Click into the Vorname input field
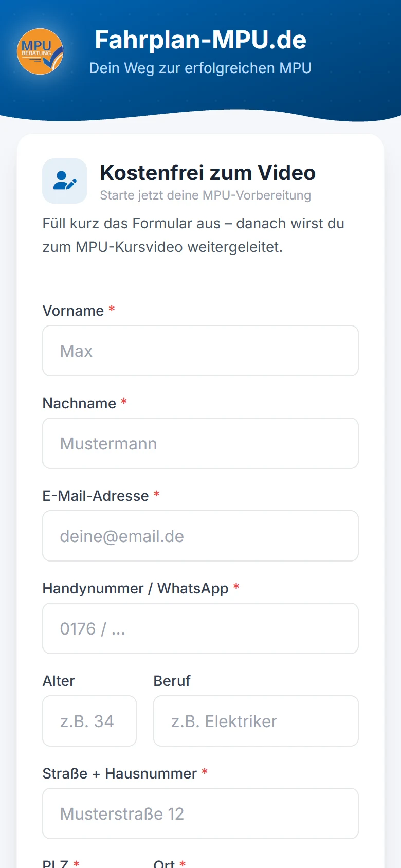 tap(200, 350)
